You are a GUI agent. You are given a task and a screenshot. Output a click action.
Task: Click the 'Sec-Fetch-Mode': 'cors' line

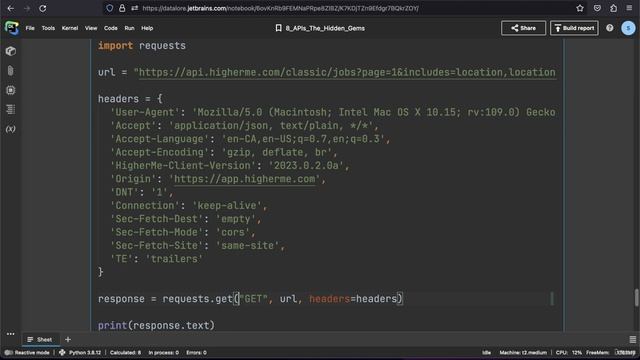183,232
